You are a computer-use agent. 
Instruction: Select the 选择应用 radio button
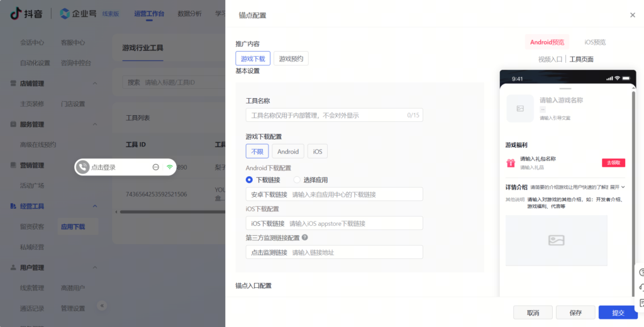[297, 179]
